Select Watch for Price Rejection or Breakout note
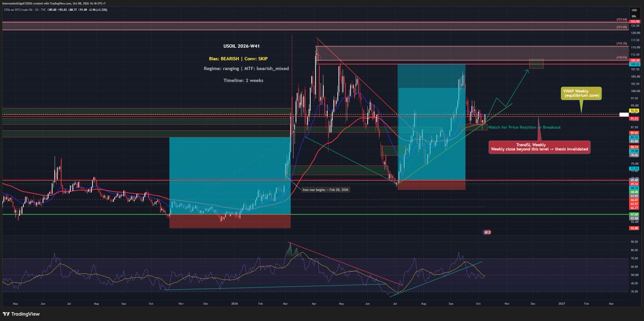Screen dimensions: 644x321 [x=524, y=127]
